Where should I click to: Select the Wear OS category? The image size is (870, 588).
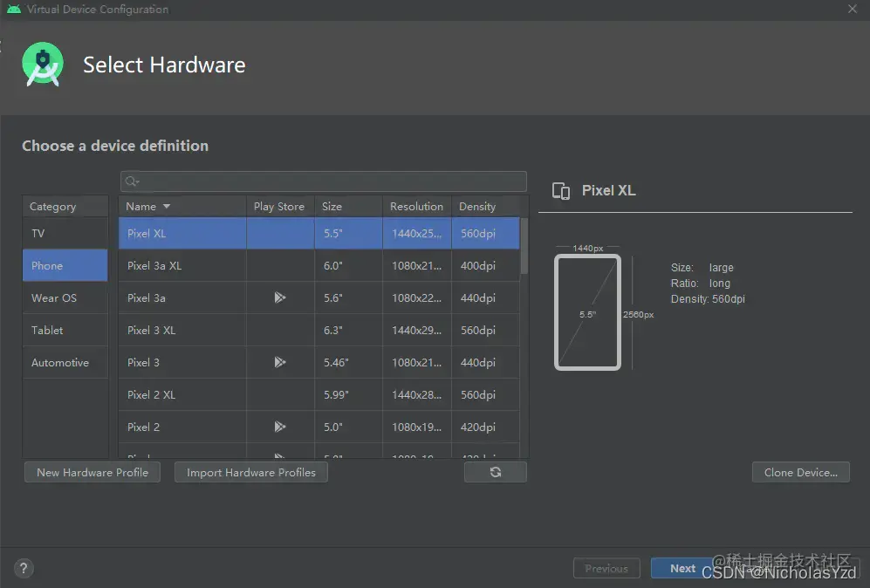point(65,297)
